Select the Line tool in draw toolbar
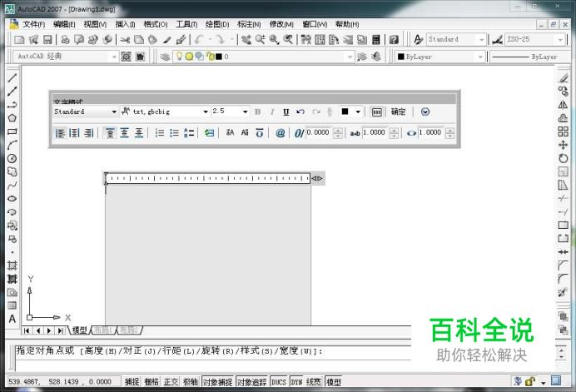The height and width of the screenshot is (392, 576). (x=12, y=77)
